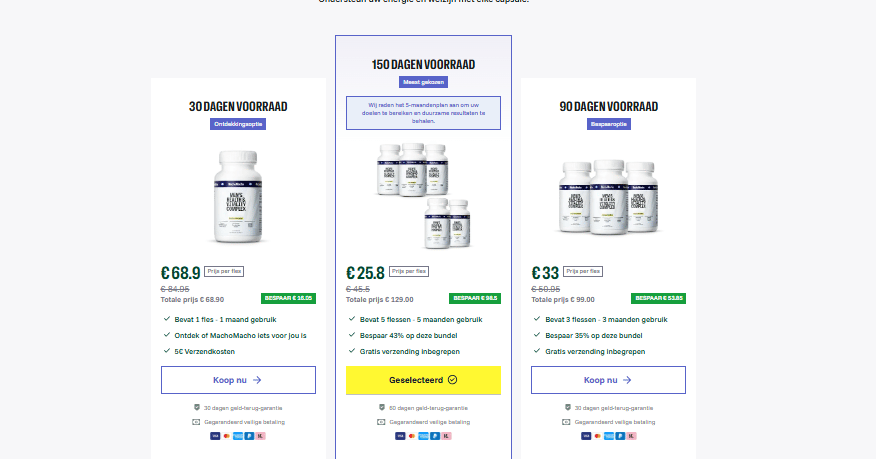Screen dimensions: 876x459
Task: Select the yellow Geselecteerd button
Action: tap(423, 380)
